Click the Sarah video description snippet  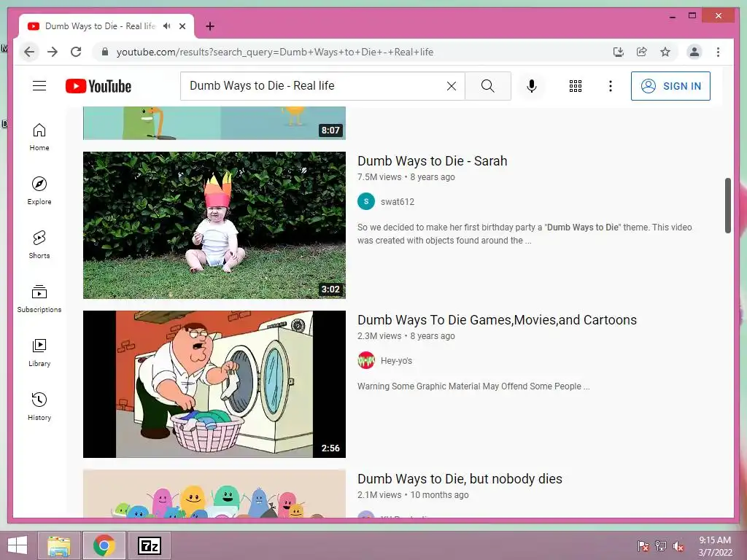pos(525,234)
